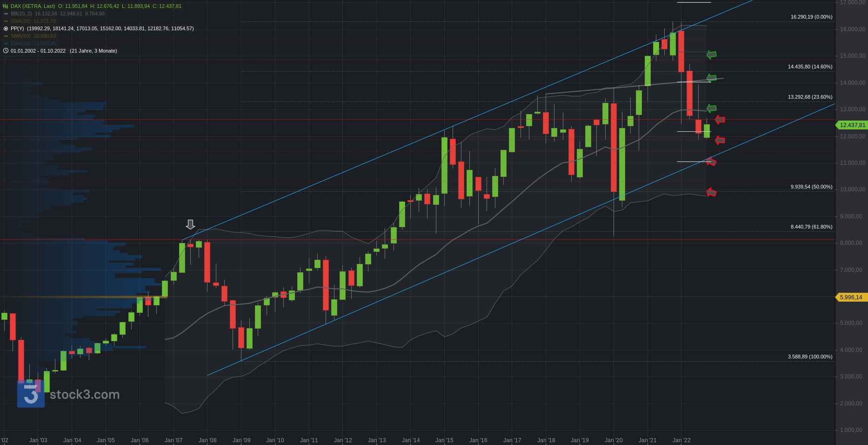The image size is (868, 445).
Task: Select the 13.292,68 (23.60%) Fibonacci label
Action: pyautogui.click(x=810, y=97)
